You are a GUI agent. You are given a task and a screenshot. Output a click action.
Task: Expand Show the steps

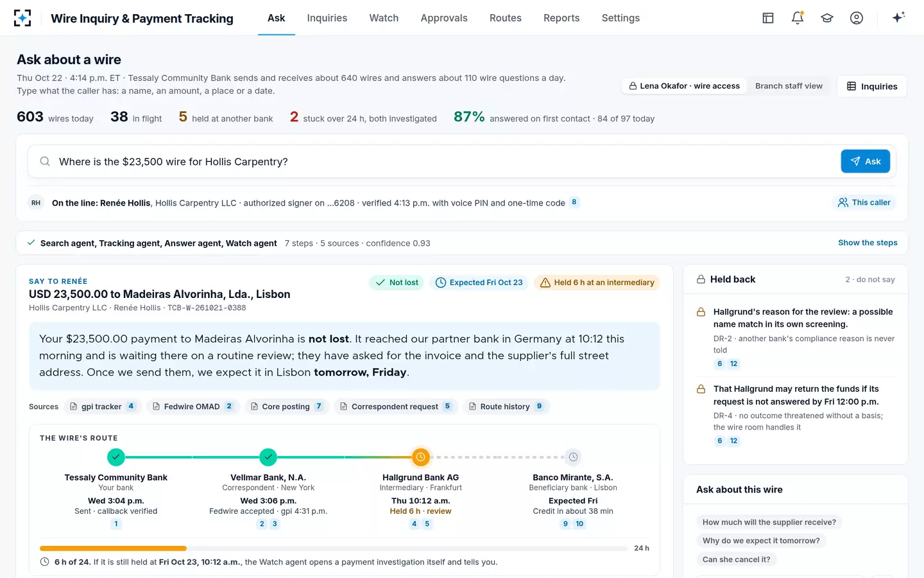pos(868,243)
